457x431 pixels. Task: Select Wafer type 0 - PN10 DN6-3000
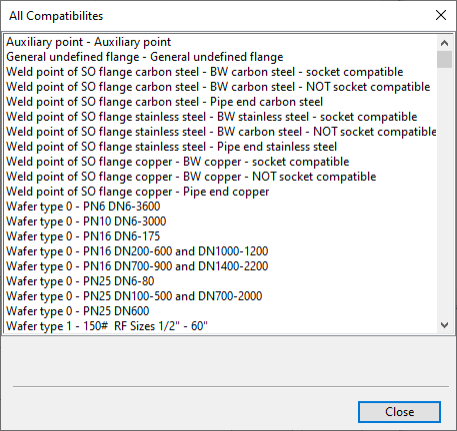86,221
